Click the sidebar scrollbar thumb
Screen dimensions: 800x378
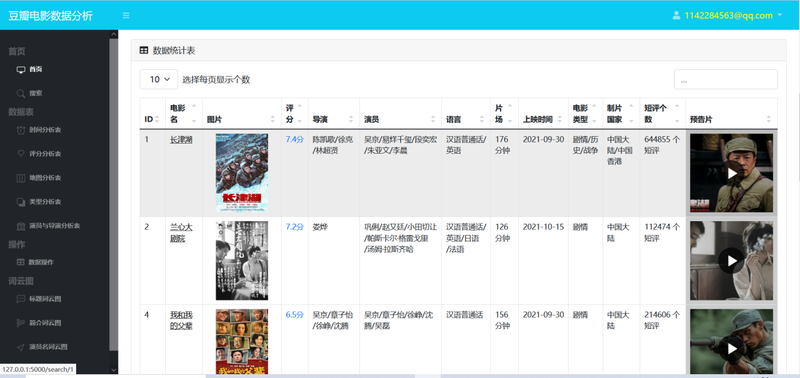114,194
